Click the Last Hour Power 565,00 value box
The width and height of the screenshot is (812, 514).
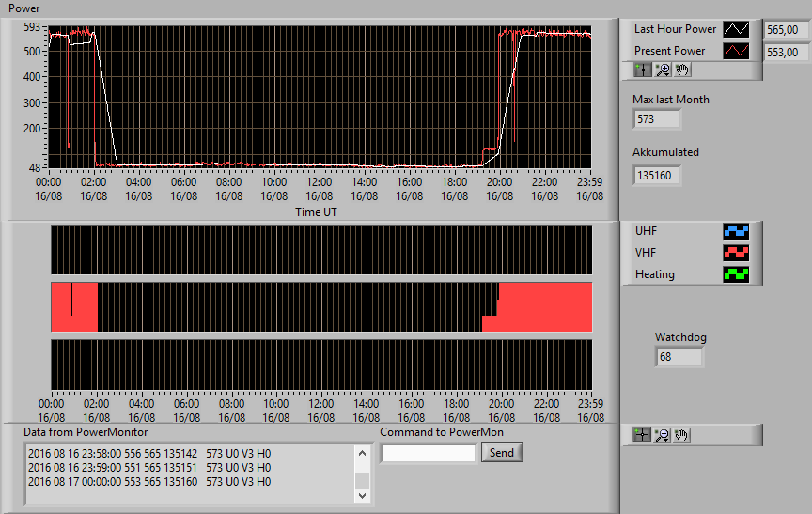[788, 30]
